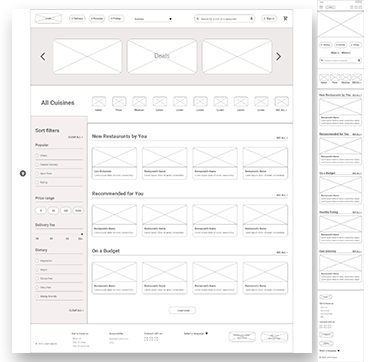Advance the carousel with the right arrow
Screen dimensions: 377x362
tap(279, 57)
